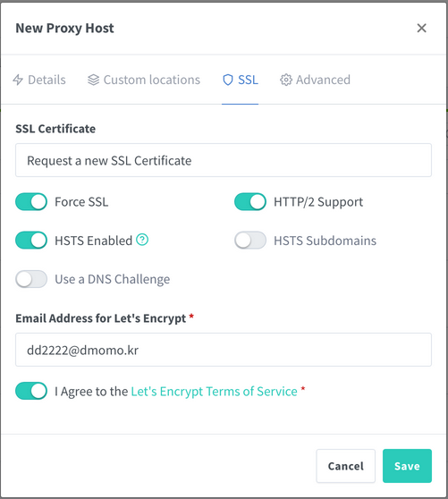448x499 pixels.
Task: Click the lightning bolt icon beside Details
Action: (18, 80)
